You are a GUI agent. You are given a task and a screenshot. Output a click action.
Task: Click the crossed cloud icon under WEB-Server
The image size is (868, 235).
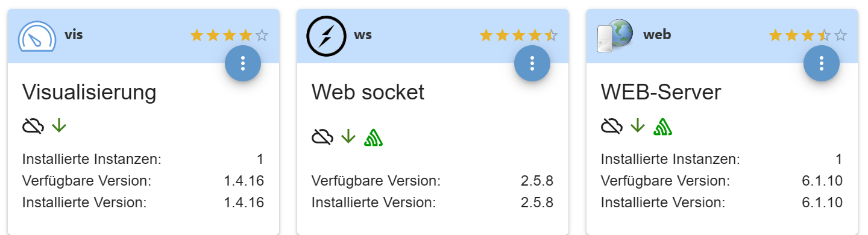coord(612,126)
